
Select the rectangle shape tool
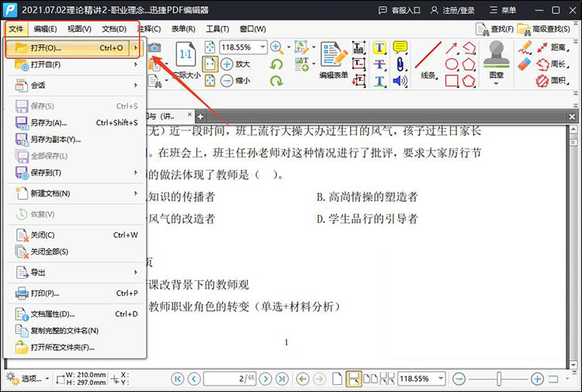452,81
